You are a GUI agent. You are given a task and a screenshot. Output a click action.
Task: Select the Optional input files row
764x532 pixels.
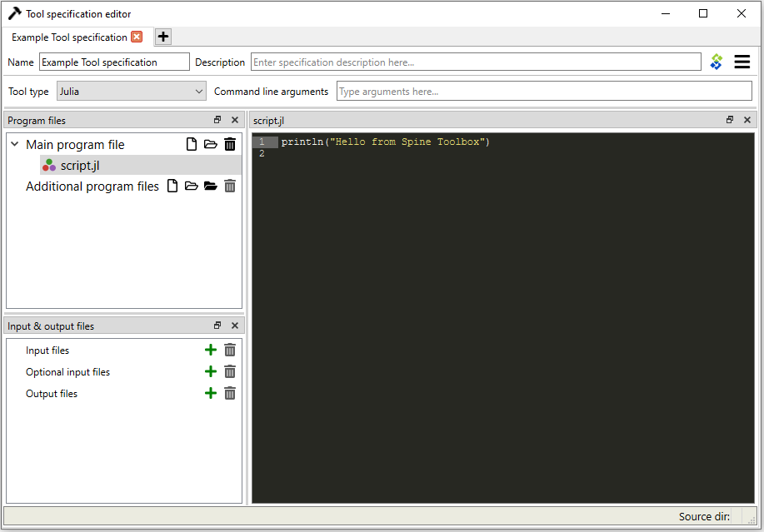pos(67,372)
